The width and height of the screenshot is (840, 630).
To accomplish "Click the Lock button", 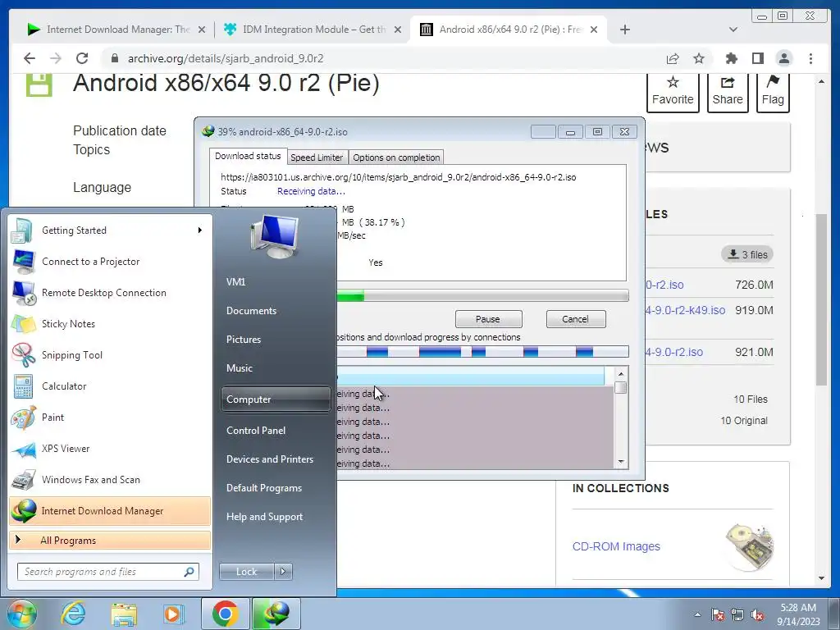I will (246, 572).
